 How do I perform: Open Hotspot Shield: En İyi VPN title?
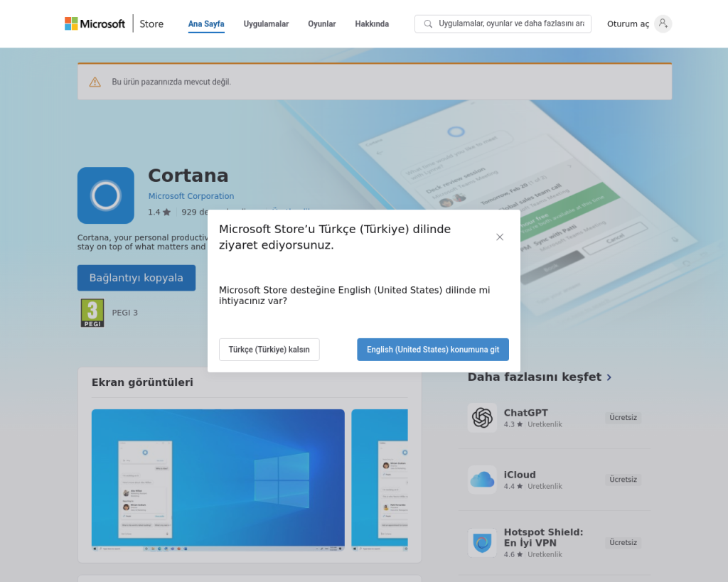543,537
